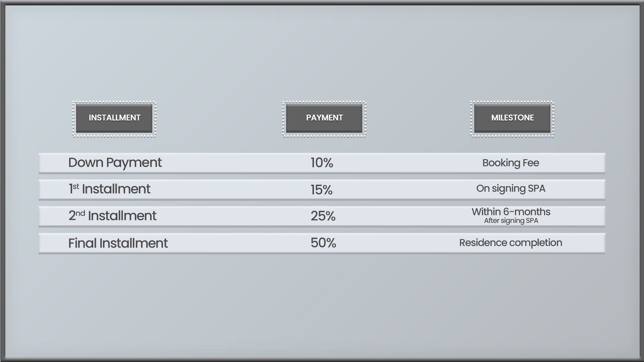Click the Within 6-months milestone text
This screenshot has height=362, width=644.
[x=511, y=212]
